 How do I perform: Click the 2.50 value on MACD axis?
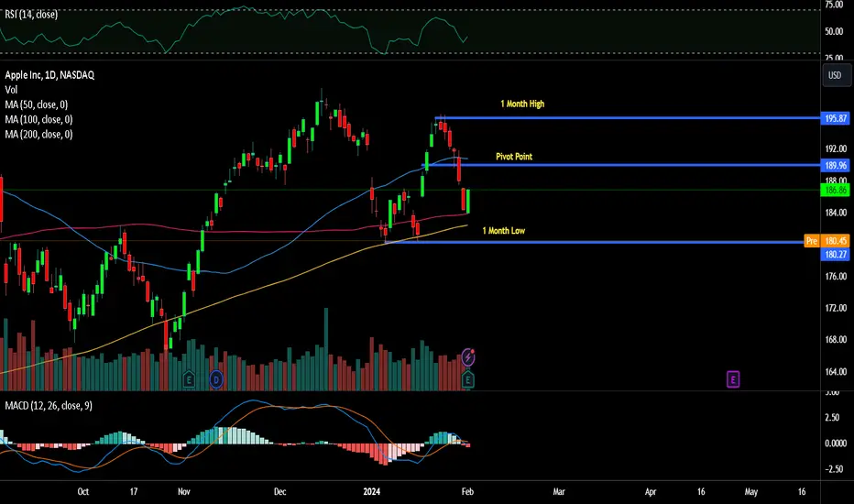point(832,418)
